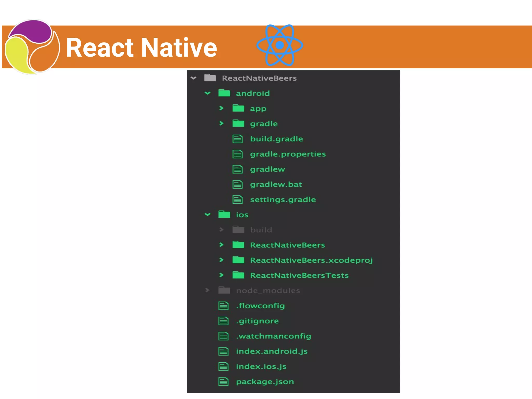
Task: Open the settings.gradle file
Action: (283, 200)
